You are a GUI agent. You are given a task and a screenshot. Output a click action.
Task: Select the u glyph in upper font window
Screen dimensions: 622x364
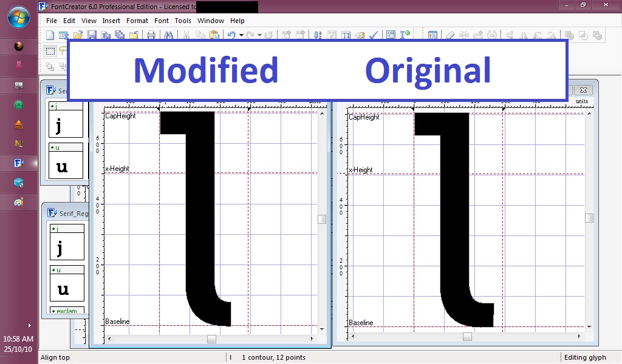pyautogui.click(x=66, y=161)
